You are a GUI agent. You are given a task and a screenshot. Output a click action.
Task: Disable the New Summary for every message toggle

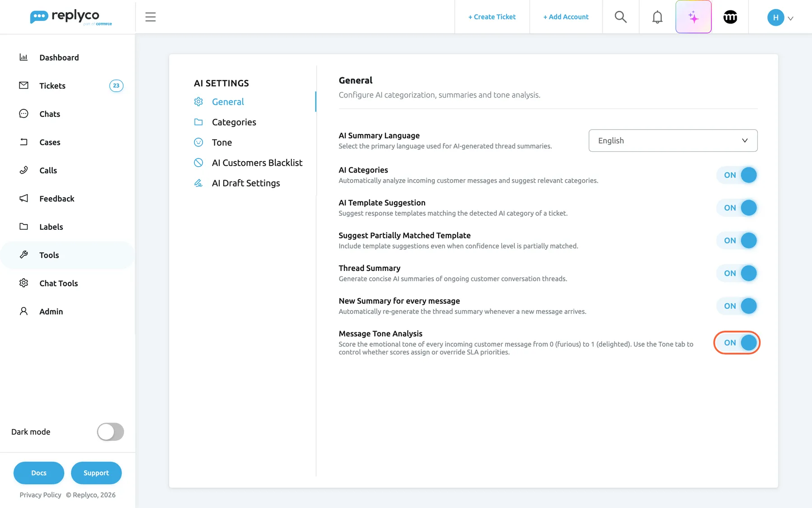737,306
